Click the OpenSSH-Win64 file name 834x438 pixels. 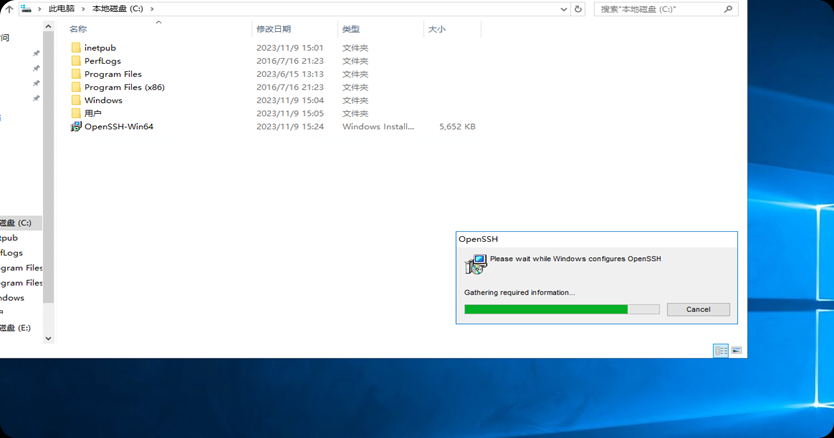coord(119,127)
